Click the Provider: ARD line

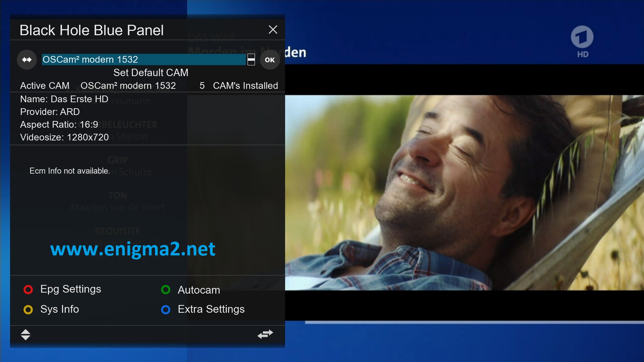click(x=50, y=112)
